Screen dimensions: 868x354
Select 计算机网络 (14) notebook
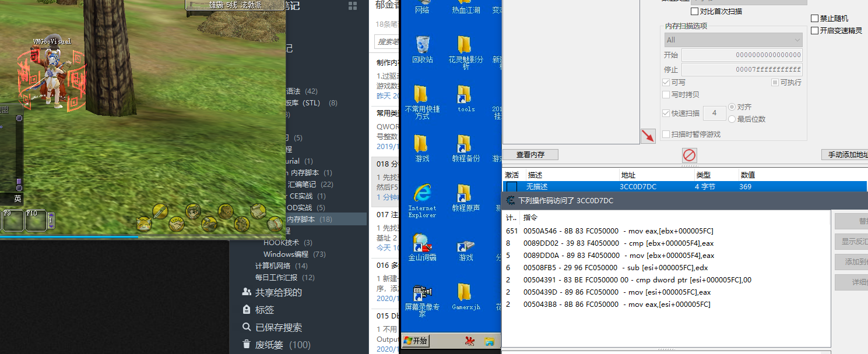tap(281, 266)
